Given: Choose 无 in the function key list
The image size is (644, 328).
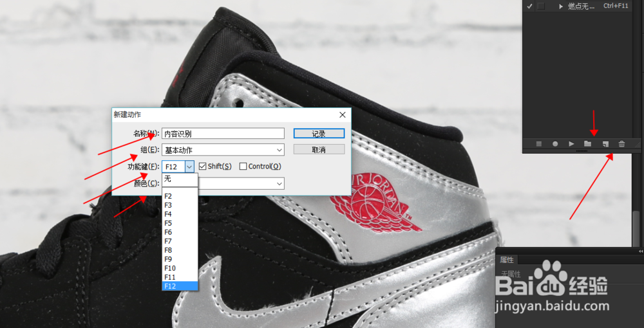Looking at the screenshot, I should [x=180, y=179].
